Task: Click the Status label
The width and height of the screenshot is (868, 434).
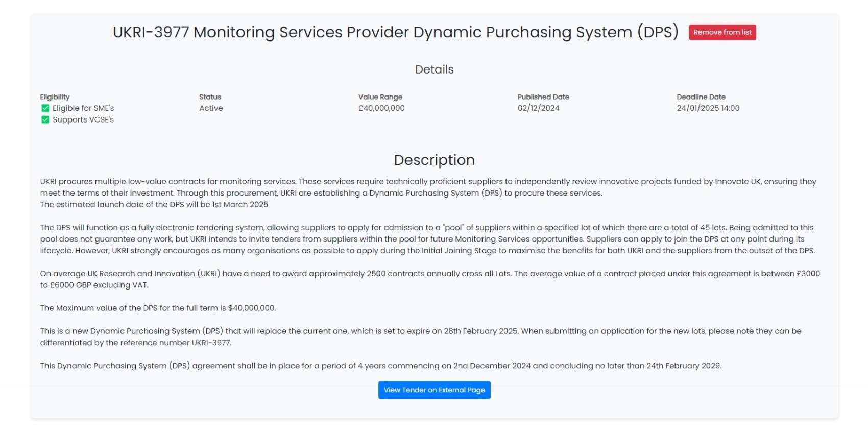Action: pyautogui.click(x=210, y=97)
